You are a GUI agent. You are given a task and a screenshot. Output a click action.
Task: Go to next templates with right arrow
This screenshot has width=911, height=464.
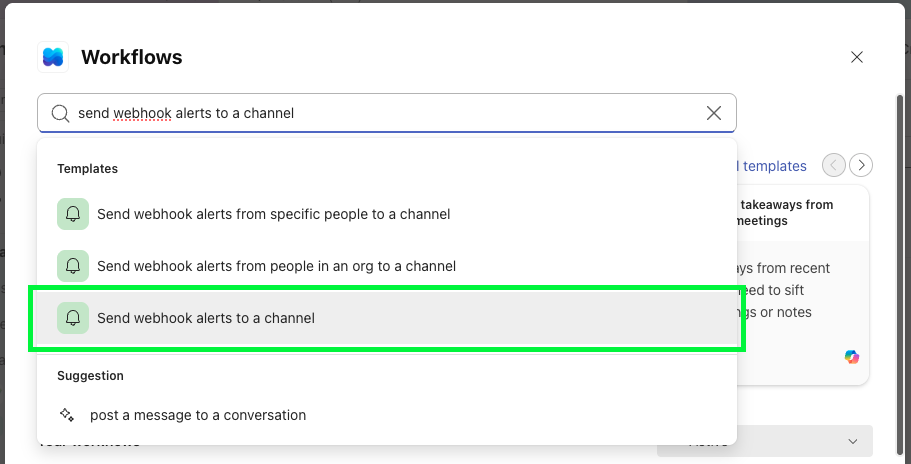861,165
